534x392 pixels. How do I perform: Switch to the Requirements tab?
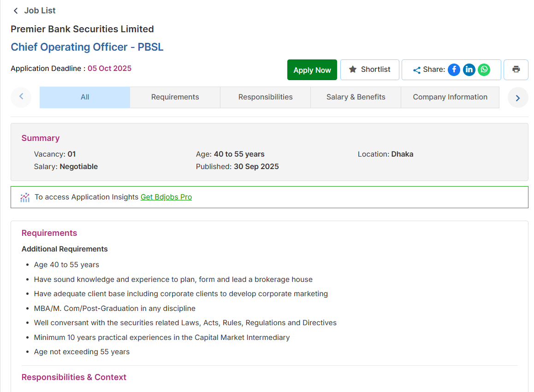(x=175, y=97)
